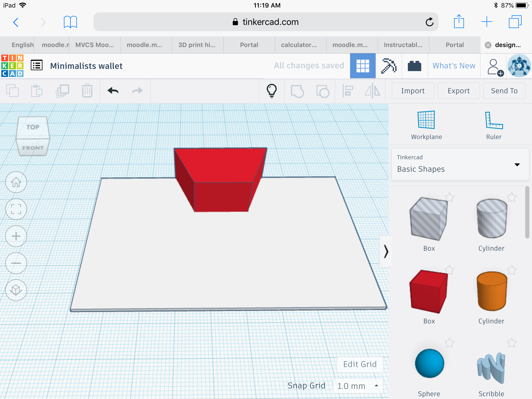Screen dimensions: 532x399
Task: Click the Align tool icon
Action: click(x=348, y=91)
